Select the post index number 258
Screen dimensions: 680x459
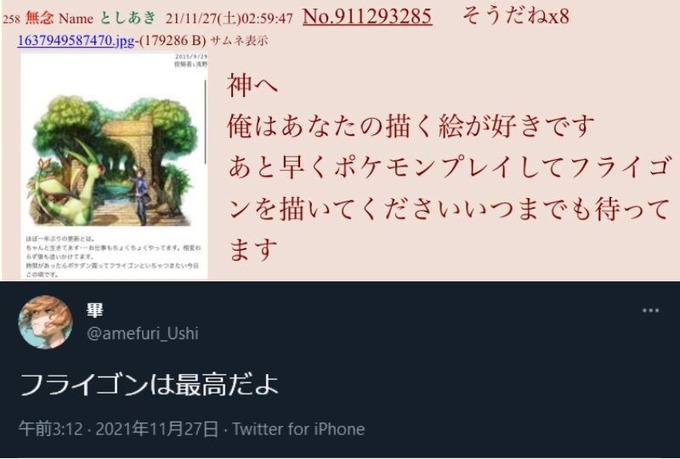(11, 19)
